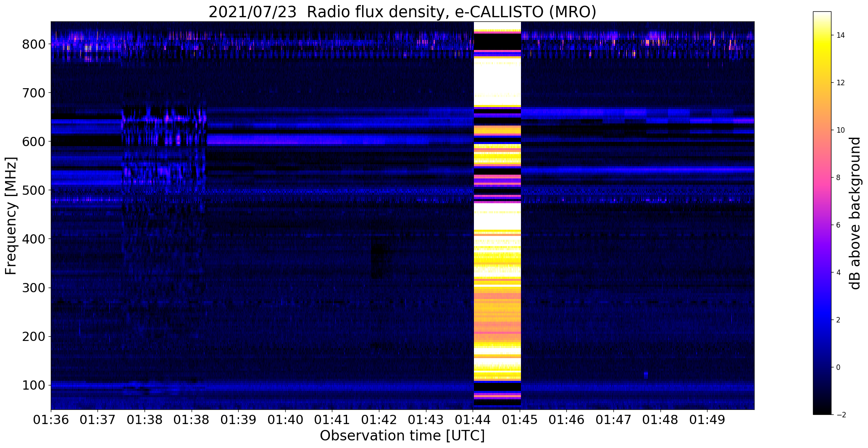Viewport: 868px width, 448px height.
Task: Click the colorbar tick label 10
Action: [x=840, y=130]
